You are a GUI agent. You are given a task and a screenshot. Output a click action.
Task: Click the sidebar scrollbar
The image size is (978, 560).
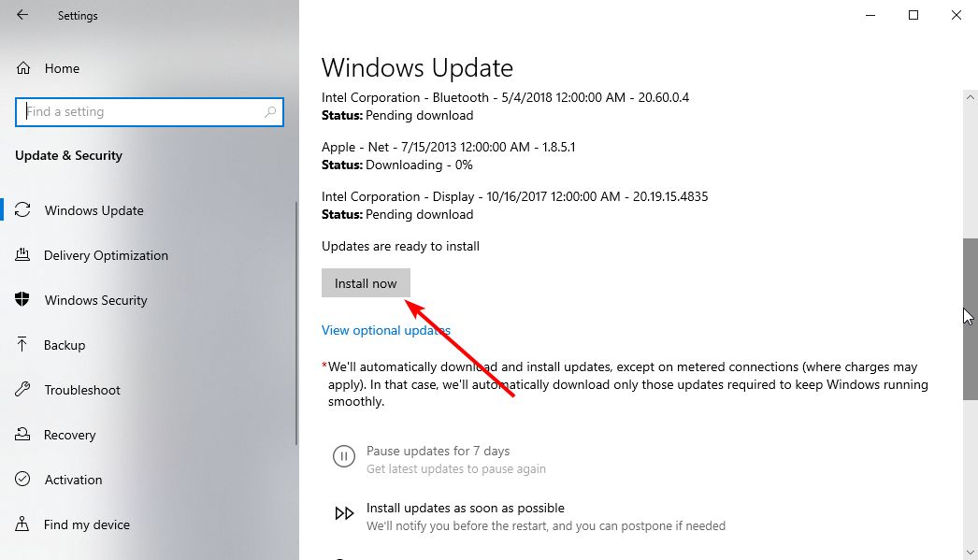(x=297, y=323)
